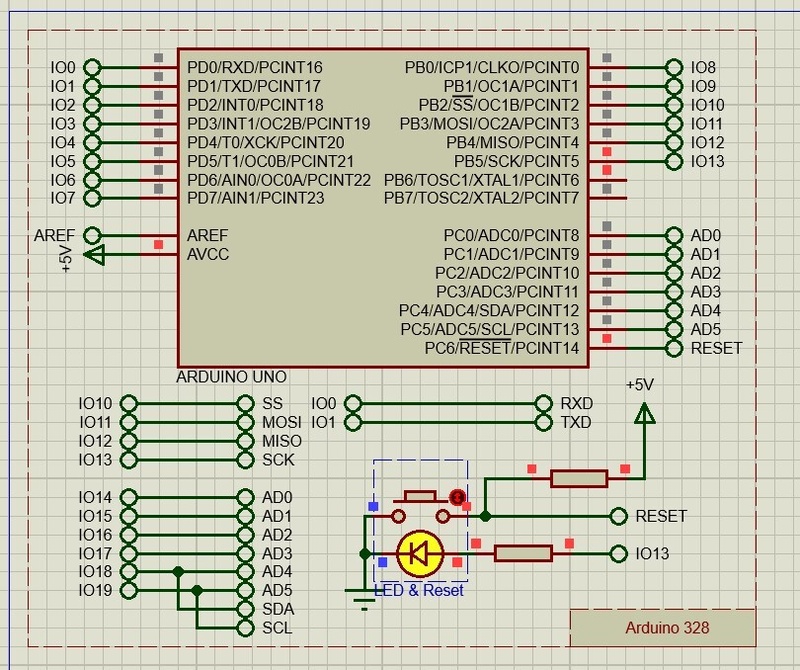This screenshot has width=800, height=670.
Task: Select the SDA terminal circle
Action: click(x=245, y=609)
